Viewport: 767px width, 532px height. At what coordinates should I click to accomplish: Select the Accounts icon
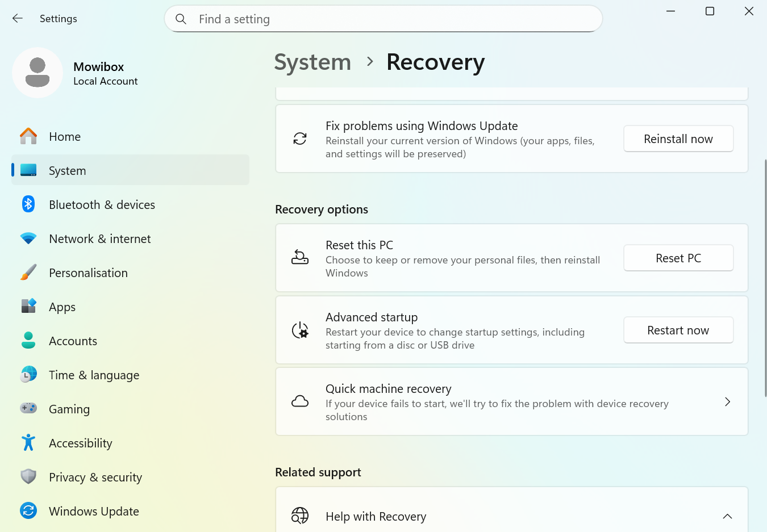click(x=28, y=341)
